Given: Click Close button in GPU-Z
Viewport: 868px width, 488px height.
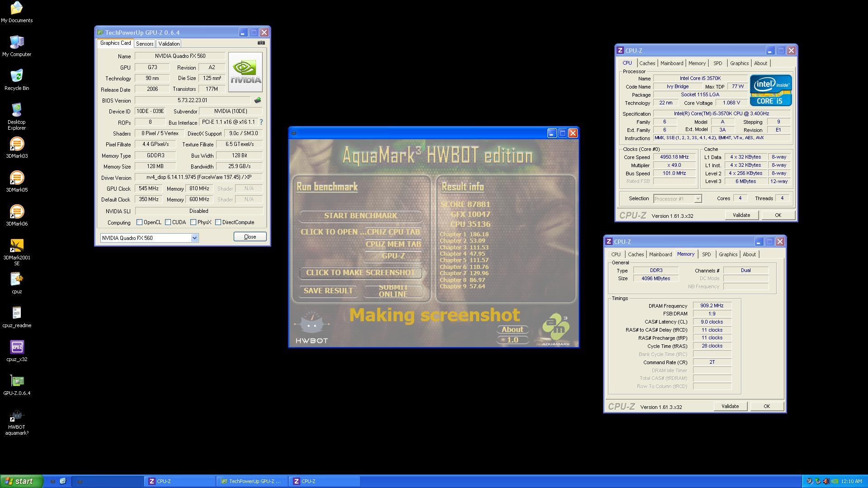Looking at the screenshot, I should [x=250, y=237].
